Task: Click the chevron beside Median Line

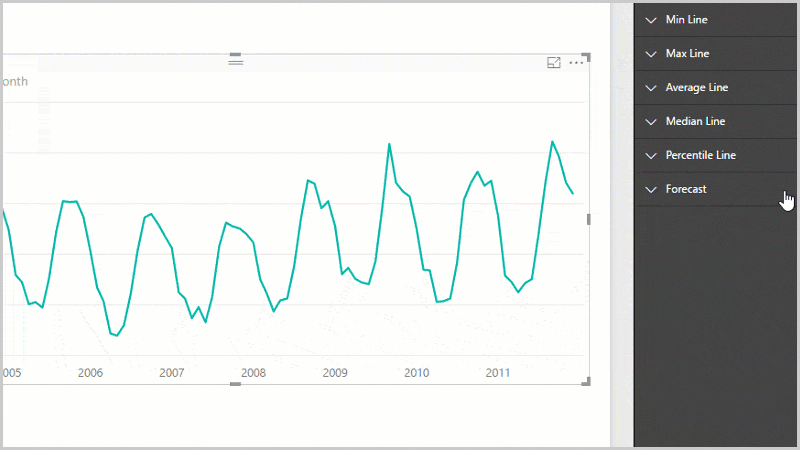Action: [x=651, y=122]
